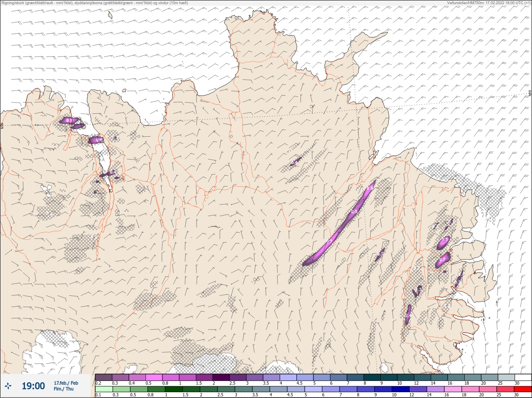
Task: Pick lower legend swatch between 1 and 1.5
Action: point(174,389)
